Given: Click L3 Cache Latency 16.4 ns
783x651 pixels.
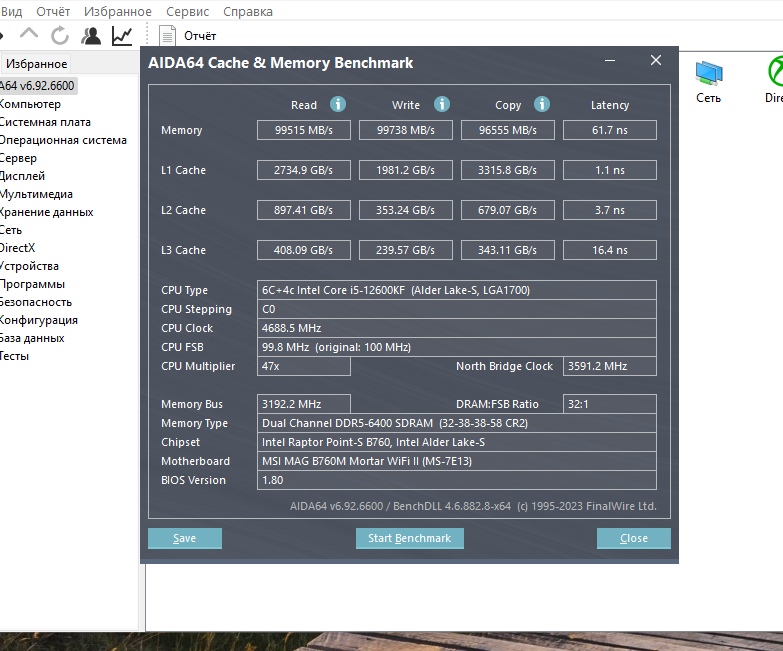Looking at the screenshot, I should point(610,250).
